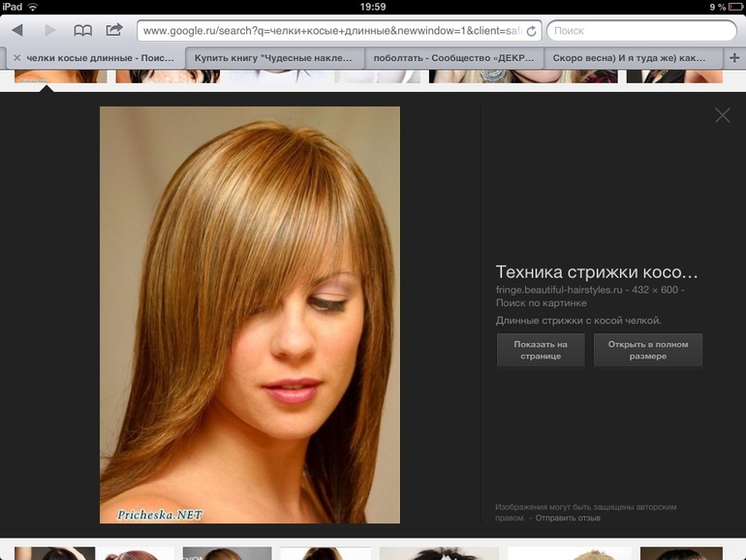Open a new tab with the plus icon
Viewport: 746px width, 560px height.
coord(733,58)
